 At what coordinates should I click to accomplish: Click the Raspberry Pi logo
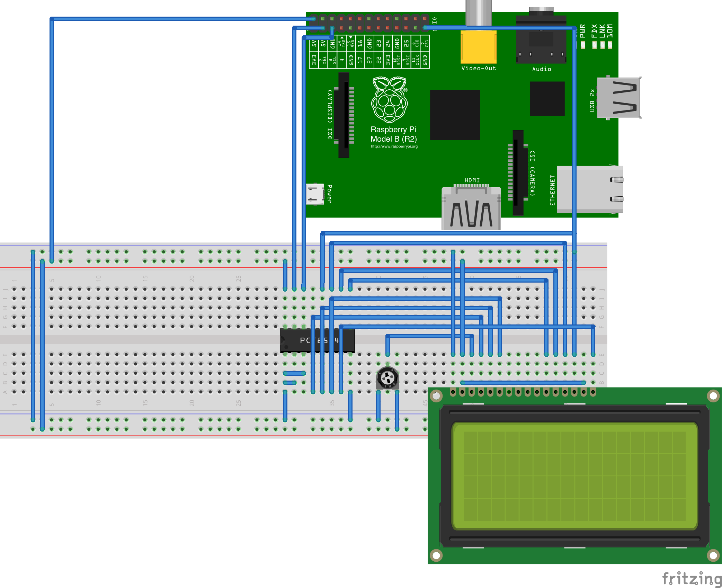(x=389, y=100)
